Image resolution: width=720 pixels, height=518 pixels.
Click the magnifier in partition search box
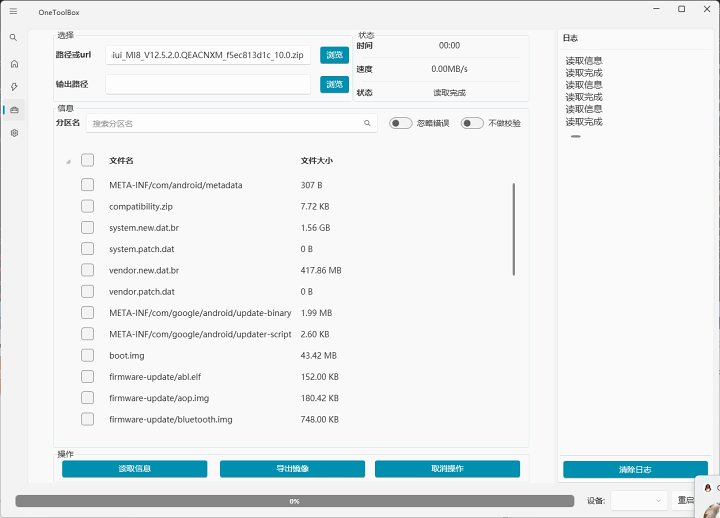(x=369, y=123)
